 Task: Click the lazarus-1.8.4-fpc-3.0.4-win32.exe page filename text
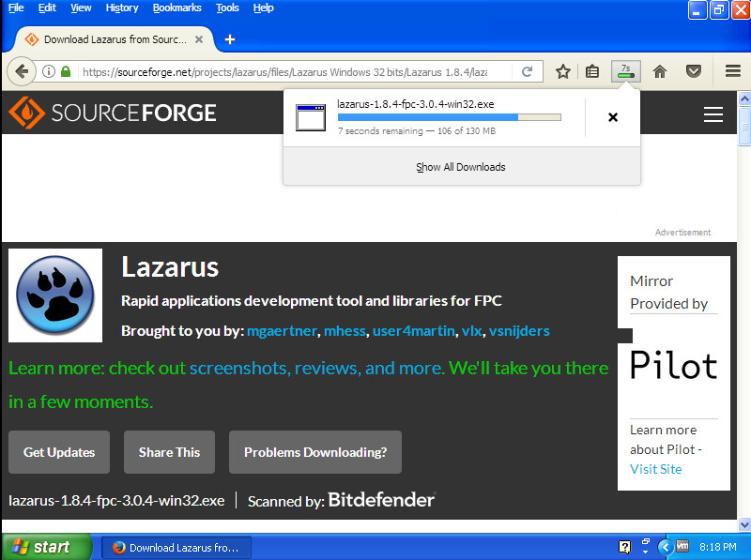pos(116,501)
